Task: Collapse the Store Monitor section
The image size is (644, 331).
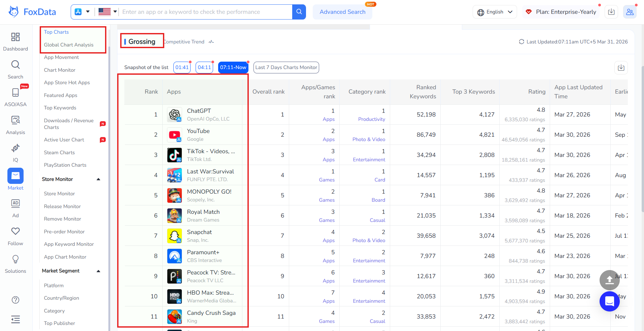Action: point(98,179)
